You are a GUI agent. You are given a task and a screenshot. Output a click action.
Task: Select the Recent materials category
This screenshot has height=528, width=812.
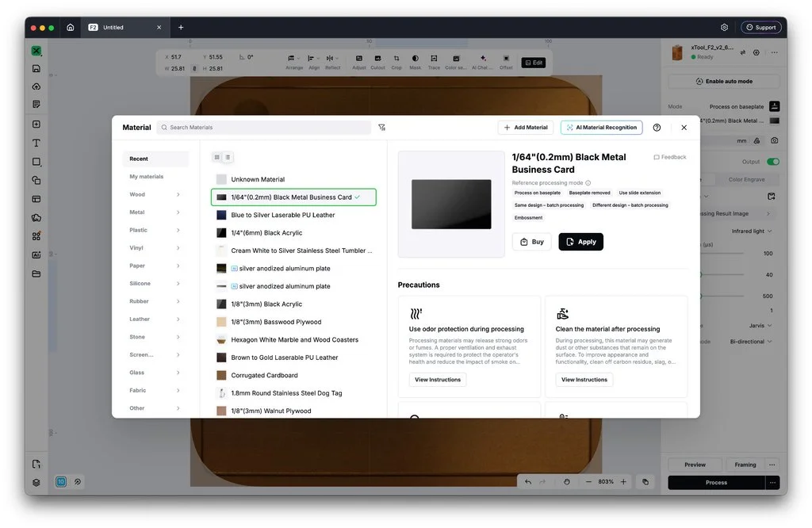click(155, 159)
